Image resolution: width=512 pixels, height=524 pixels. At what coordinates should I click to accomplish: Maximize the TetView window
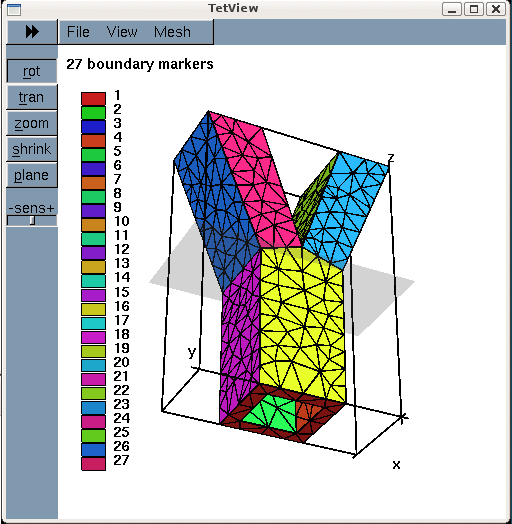pos(474,9)
